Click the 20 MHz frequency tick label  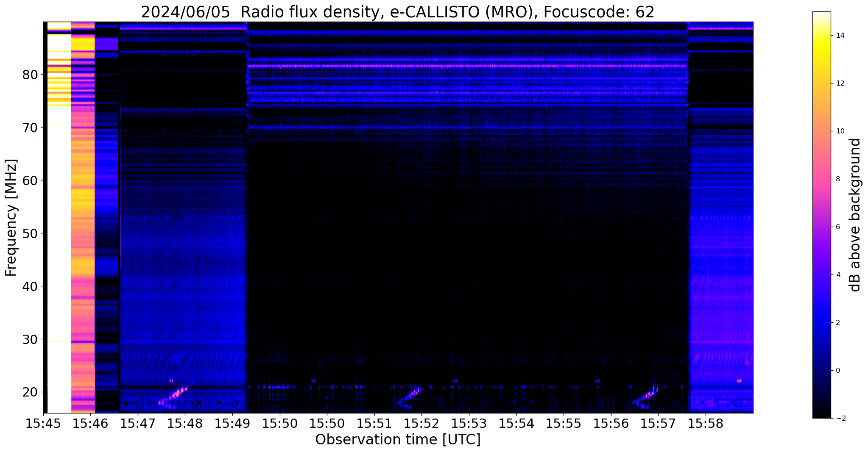point(30,392)
